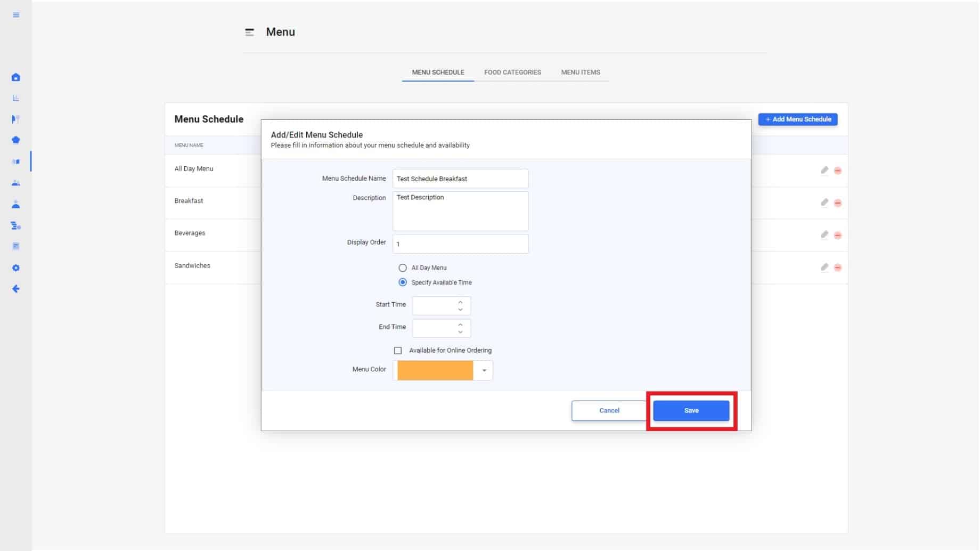This screenshot has height=551, width=980.
Task: Click the back arrow sidebar icon
Action: (16, 289)
